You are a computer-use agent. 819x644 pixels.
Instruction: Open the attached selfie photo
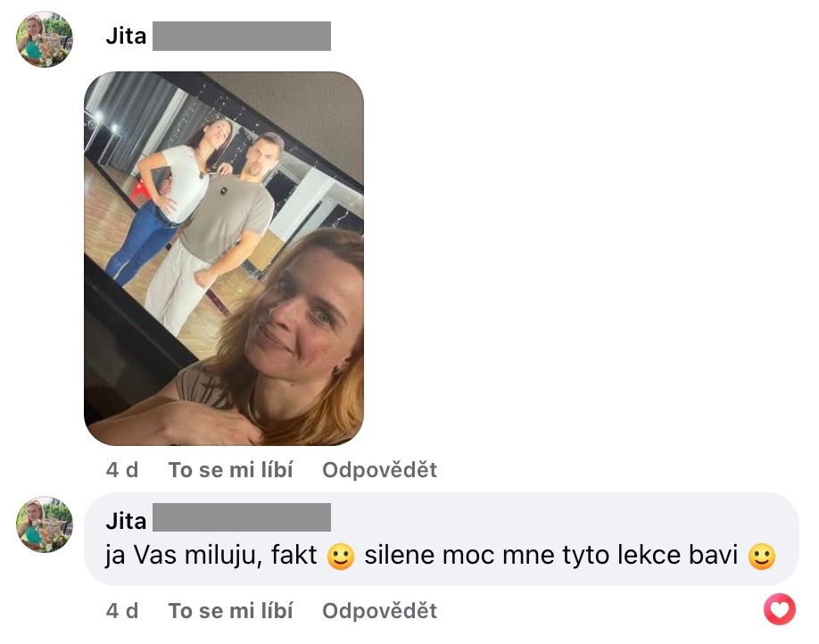tap(224, 258)
